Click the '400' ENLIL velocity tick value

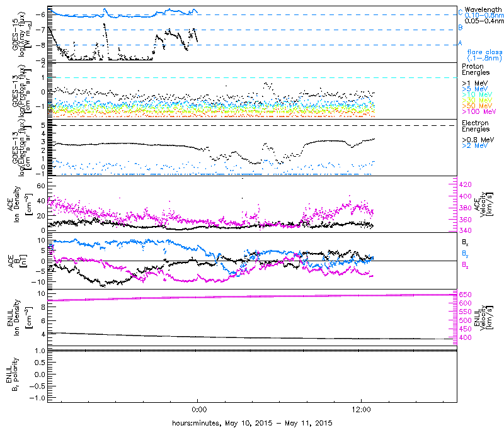[466, 337]
